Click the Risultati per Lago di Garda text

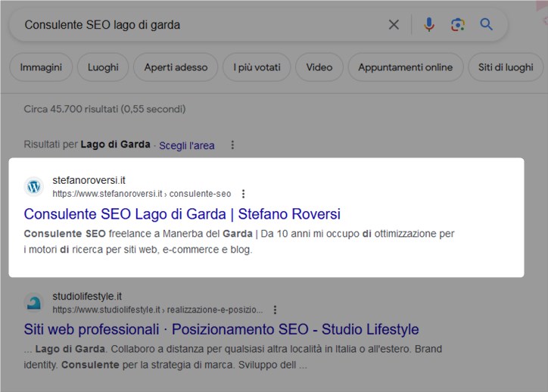[87, 145]
